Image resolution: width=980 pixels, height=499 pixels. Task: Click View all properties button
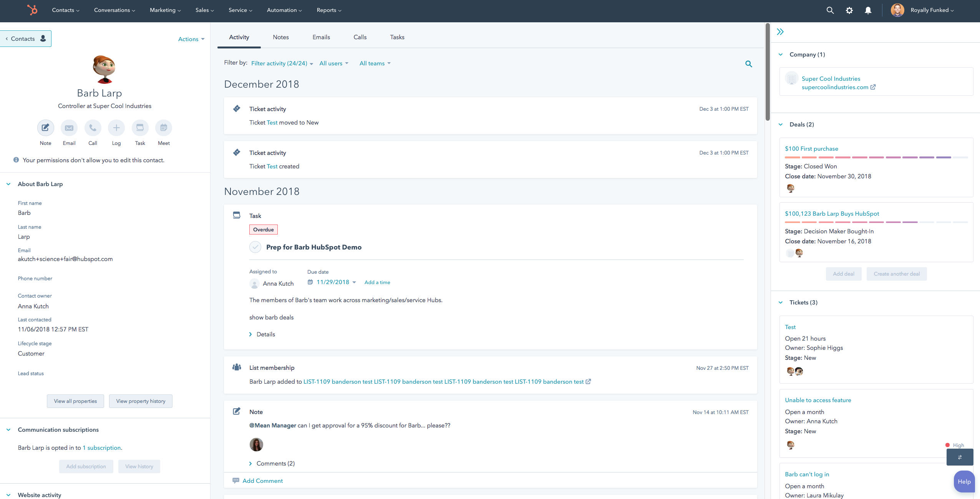click(x=75, y=401)
